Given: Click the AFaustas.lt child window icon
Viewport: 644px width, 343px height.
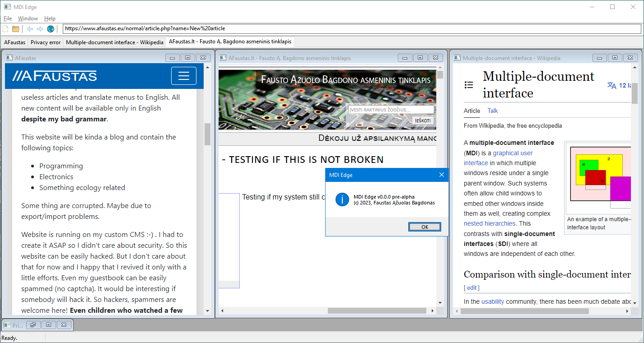Looking at the screenshot, I should point(223,58).
